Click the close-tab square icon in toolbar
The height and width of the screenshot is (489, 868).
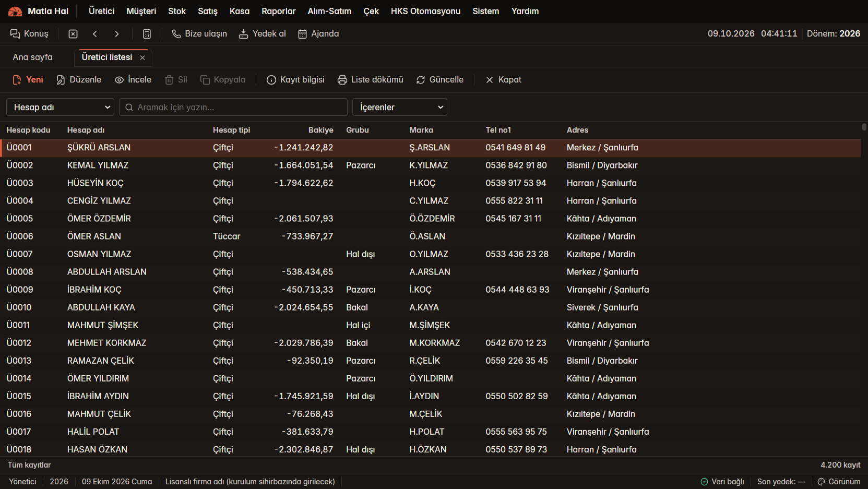73,34
